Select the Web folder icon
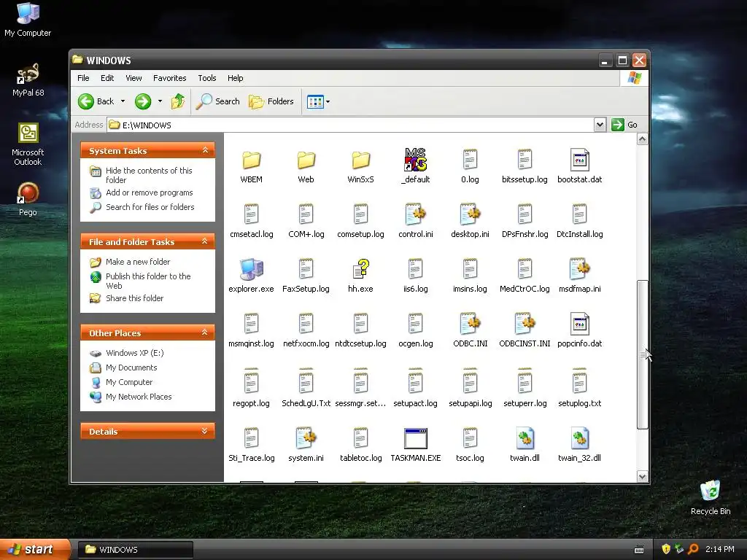The width and height of the screenshot is (747, 560). (306, 160)
